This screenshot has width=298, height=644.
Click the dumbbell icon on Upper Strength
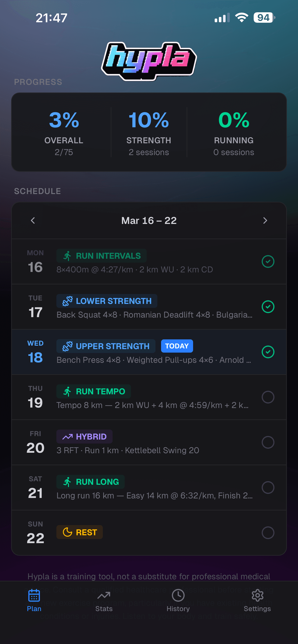[67, 346]
